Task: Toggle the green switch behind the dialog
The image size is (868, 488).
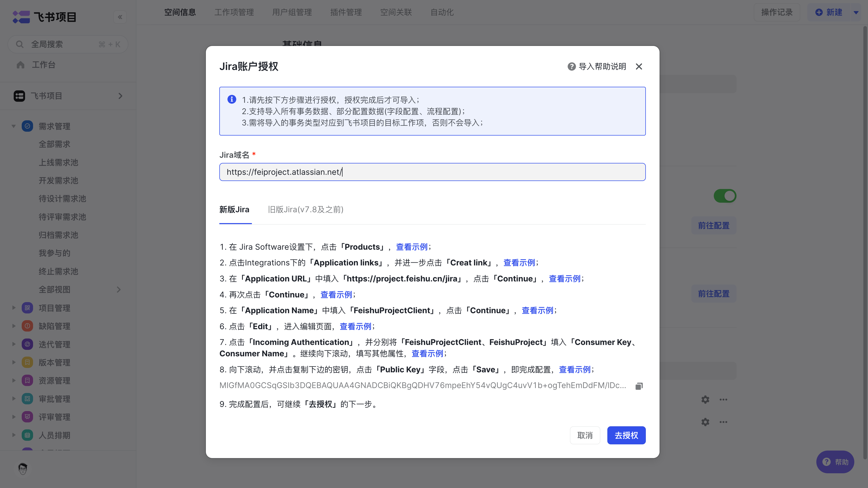Action: coord(725,196)
